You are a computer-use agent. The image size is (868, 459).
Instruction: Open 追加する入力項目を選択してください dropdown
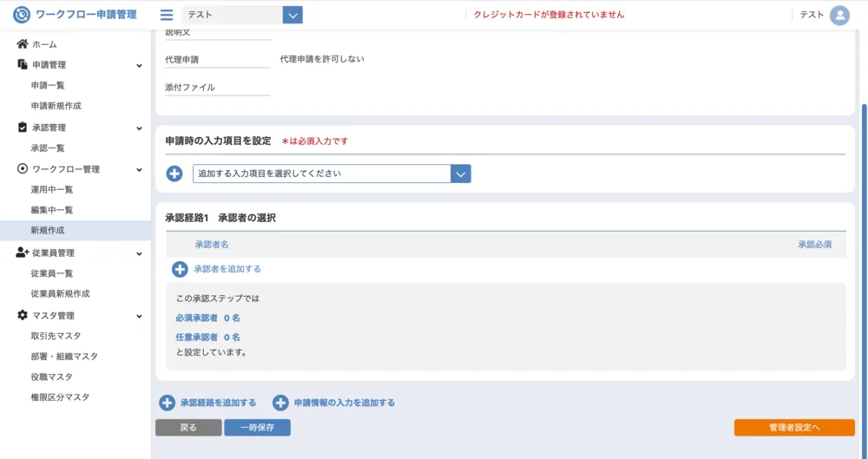332,174
